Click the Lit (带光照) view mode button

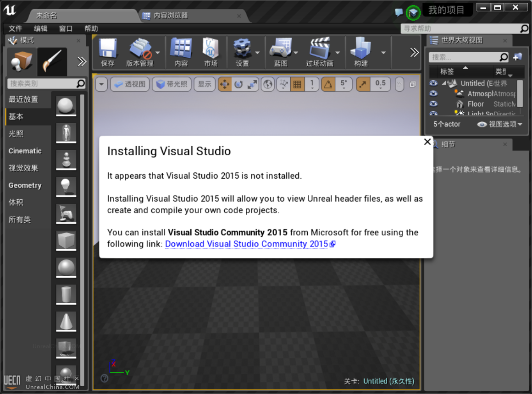click(172, 84)
